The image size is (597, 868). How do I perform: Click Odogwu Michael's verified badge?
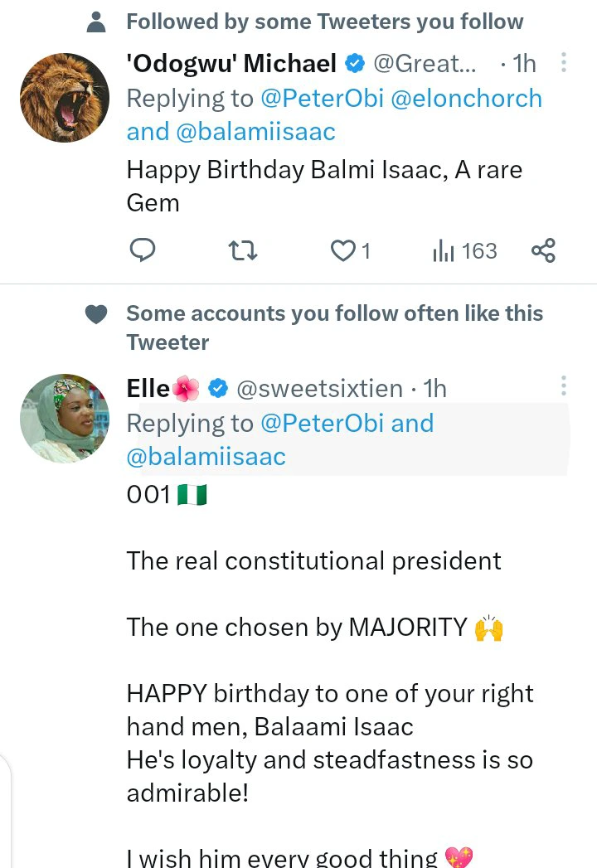coord(354,63)
